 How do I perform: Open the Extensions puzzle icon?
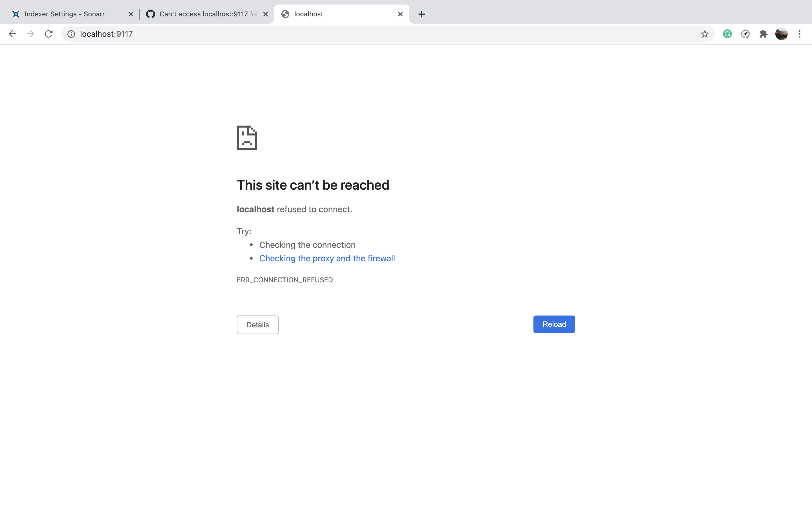coord(763,34)
